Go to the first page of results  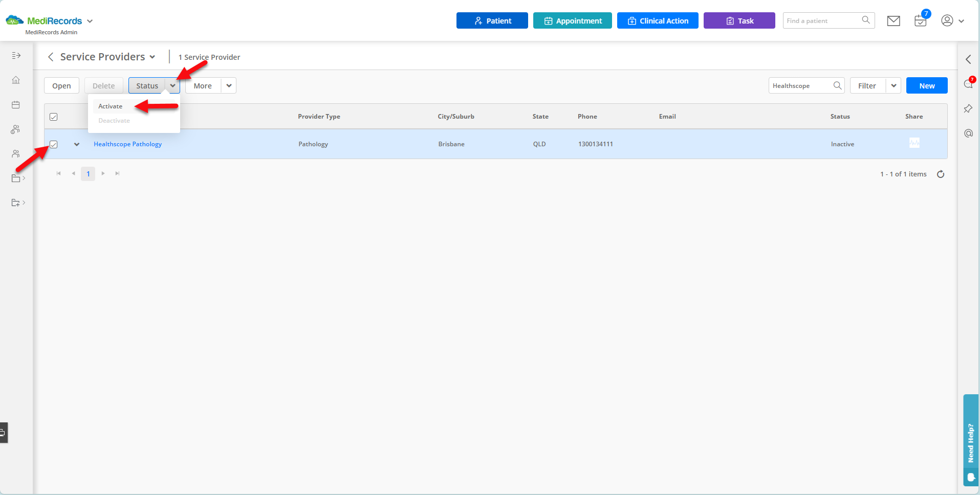[x=59, y=173]
